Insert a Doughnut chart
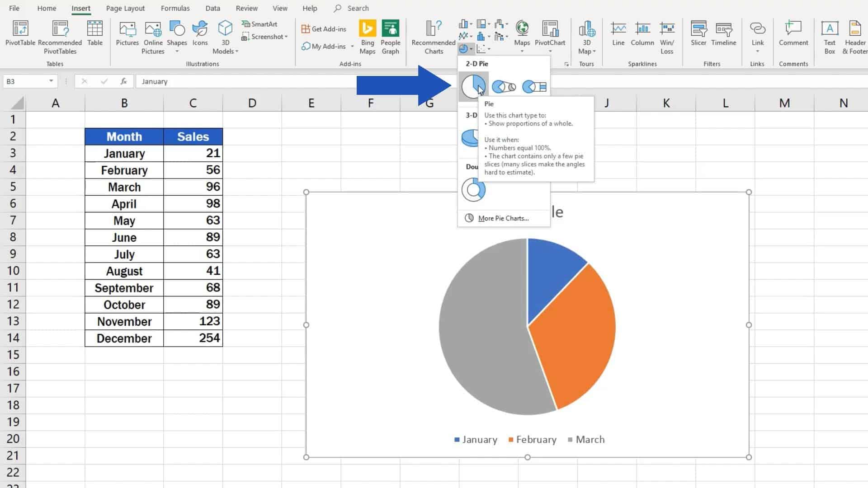The height and width of the screenshot is (488, 868). (x=473, y=190)
